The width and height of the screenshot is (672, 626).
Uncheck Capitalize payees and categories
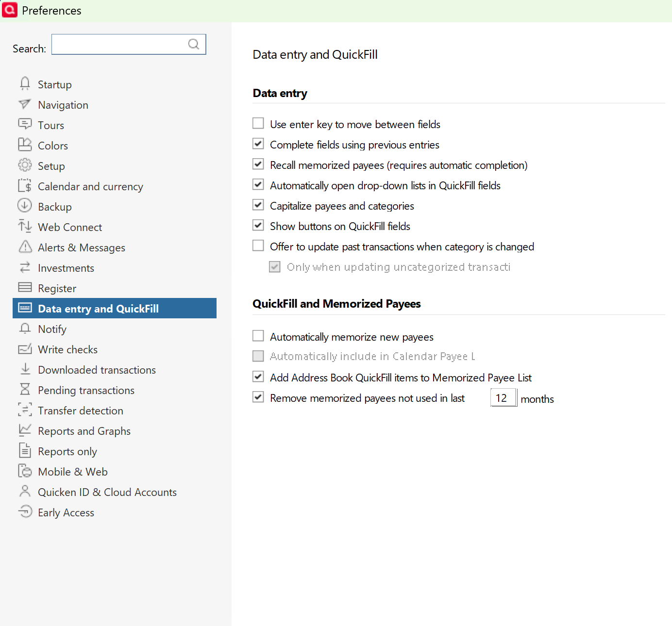258,205
